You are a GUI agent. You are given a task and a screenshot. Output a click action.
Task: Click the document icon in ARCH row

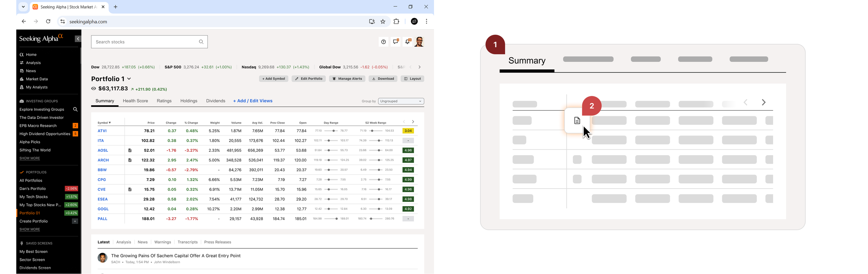point(130,160)
